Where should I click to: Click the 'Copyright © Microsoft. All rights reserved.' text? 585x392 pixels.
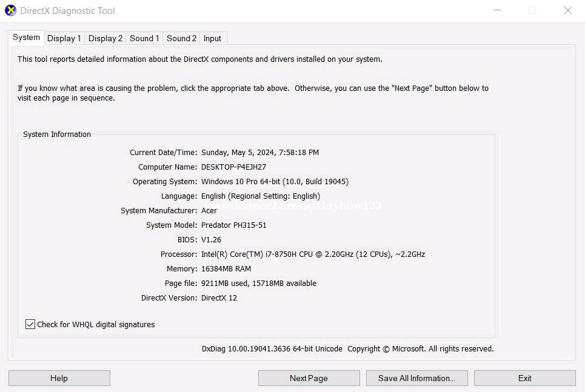point(421,349)
